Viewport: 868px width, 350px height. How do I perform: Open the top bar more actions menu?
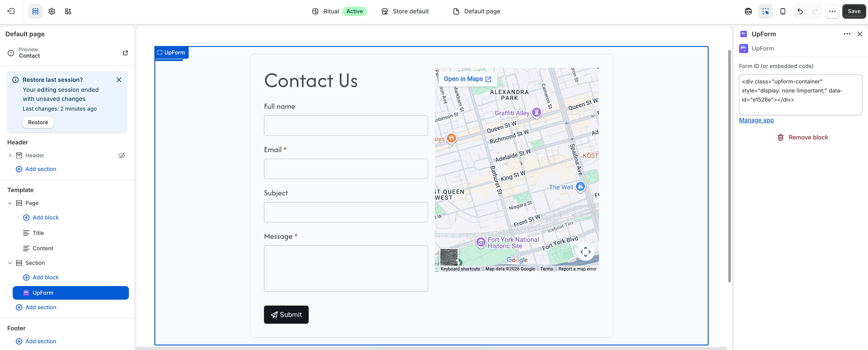coord(832,11)
